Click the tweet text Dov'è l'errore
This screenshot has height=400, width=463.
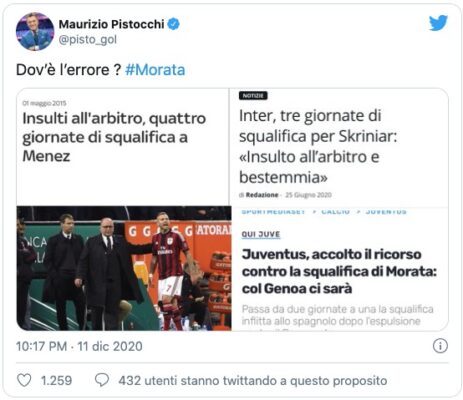pyautogui.click(x=68, y=70)
